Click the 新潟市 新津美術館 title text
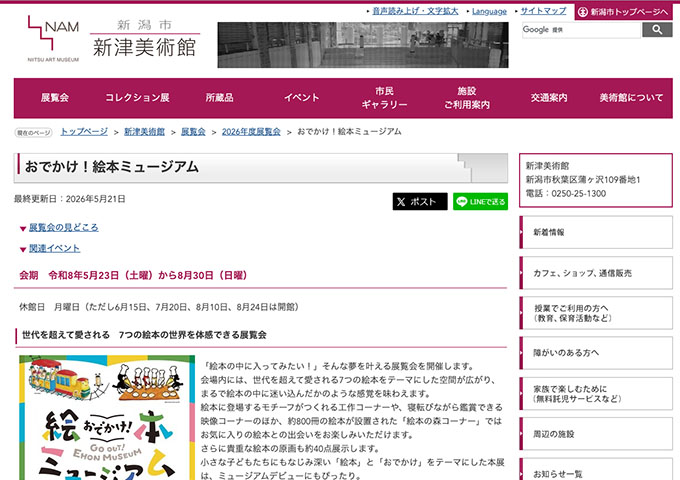 coord(144,38)
